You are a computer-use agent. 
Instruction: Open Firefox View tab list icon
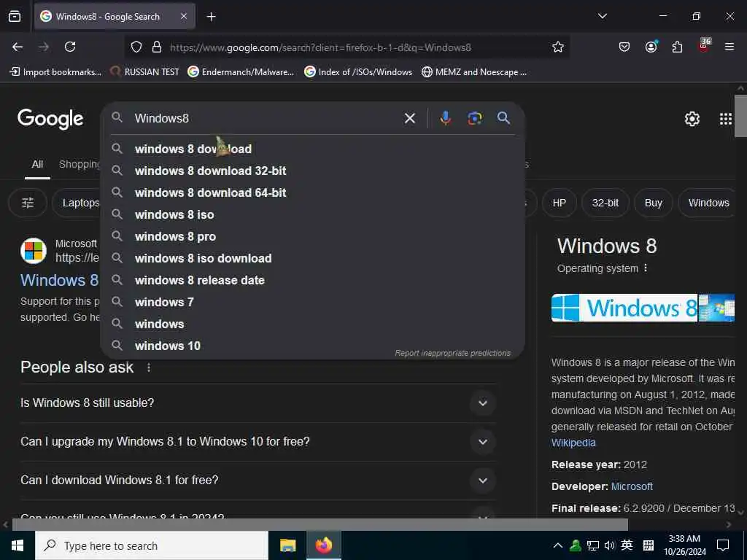pos(15,16)
